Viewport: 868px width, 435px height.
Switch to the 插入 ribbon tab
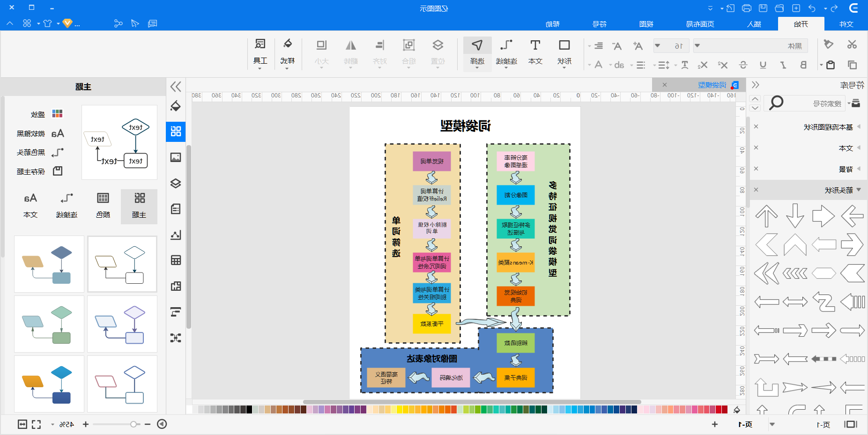(x=754, y=24)
